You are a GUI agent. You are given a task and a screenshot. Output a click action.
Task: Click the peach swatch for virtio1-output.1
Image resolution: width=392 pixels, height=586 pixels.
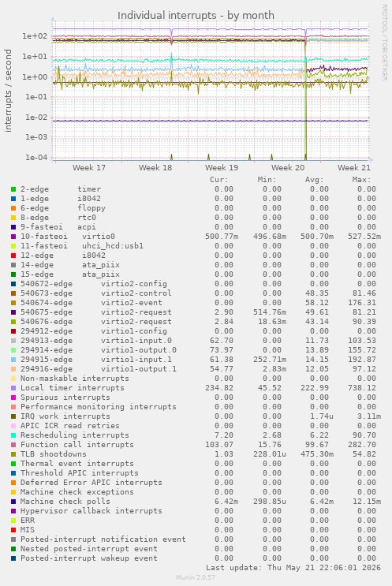click(13, 369)
